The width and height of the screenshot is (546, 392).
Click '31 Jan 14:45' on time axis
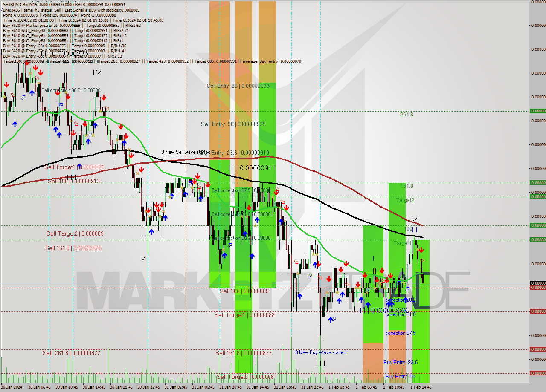pos(257,387)
